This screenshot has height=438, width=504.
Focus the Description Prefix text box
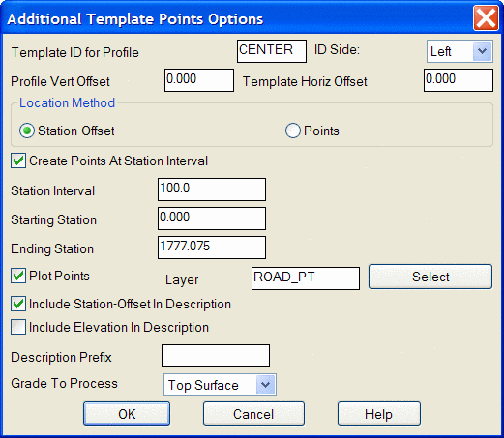[216, 356]
